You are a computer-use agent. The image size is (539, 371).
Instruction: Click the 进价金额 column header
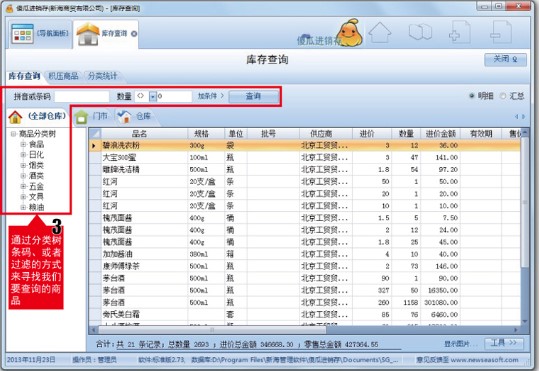coord(440,133)
